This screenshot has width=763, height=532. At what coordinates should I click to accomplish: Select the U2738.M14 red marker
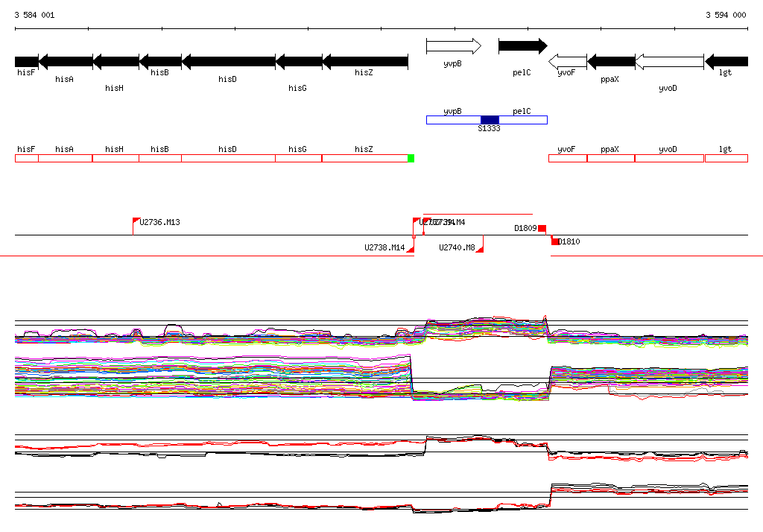[411, 250]
